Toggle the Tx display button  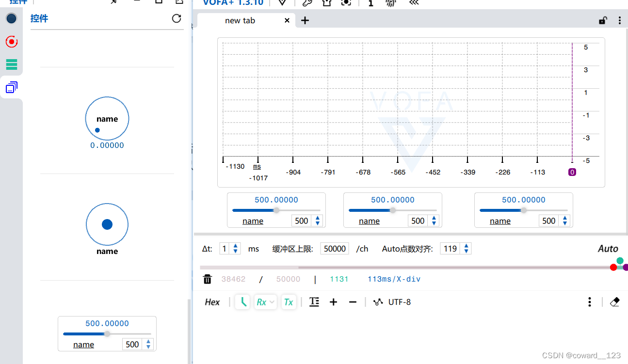289,302
